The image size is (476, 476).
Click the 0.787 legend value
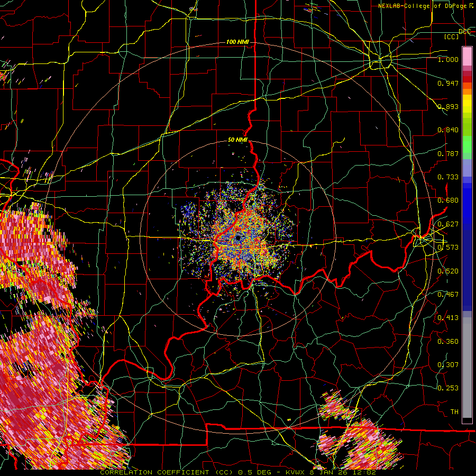pos(448,153)
